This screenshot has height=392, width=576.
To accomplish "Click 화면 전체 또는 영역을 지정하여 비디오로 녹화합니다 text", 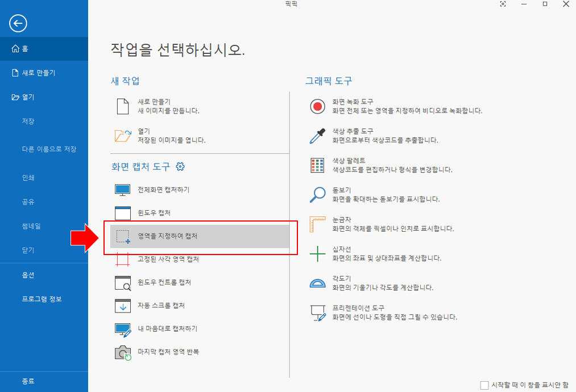I will pyautogui.click(x=407, y=111).
